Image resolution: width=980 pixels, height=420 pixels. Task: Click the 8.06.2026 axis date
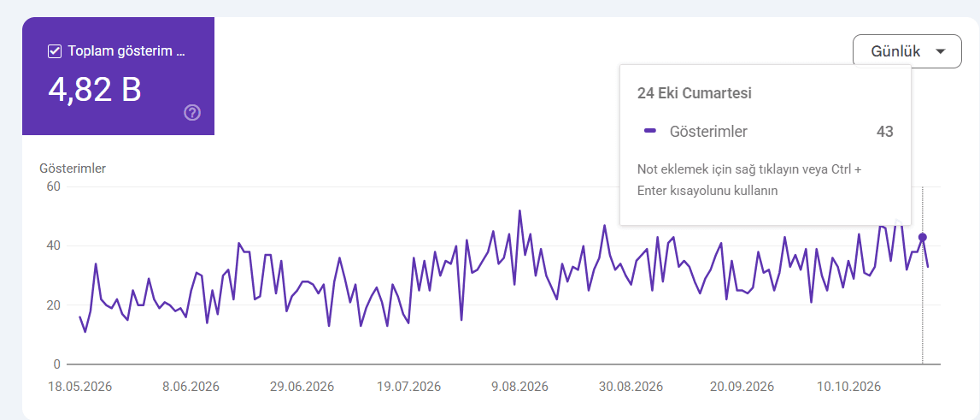click(x=191, y=386)
